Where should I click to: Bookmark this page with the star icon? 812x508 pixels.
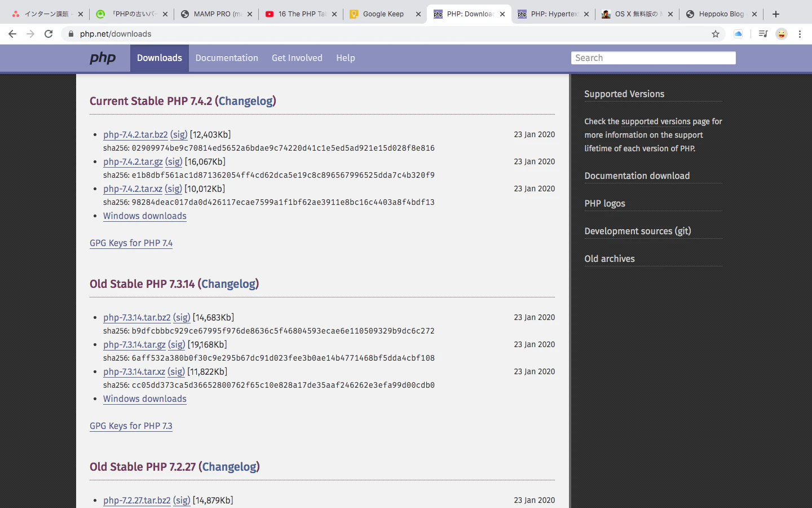(716, 34)
